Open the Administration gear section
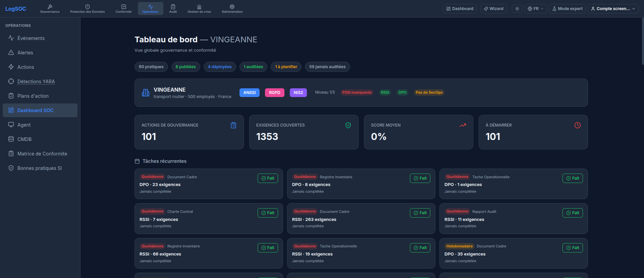The height and width of the screenshot is (278, 644). pyautogui.click(x=232, y=9)
